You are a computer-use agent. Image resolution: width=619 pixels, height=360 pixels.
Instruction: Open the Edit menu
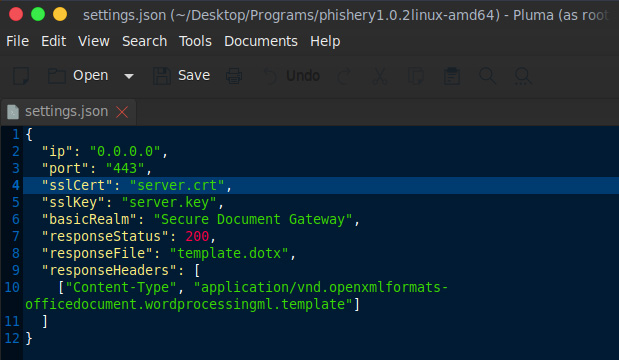tap(54, 41)
